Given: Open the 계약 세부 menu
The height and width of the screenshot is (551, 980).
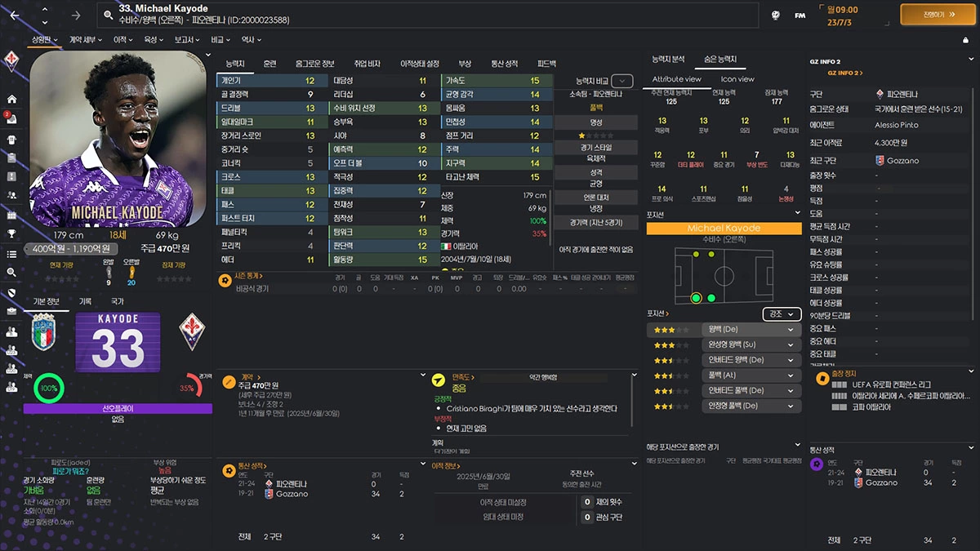Looking at the screenshot, I should click(x=86, y=39).
